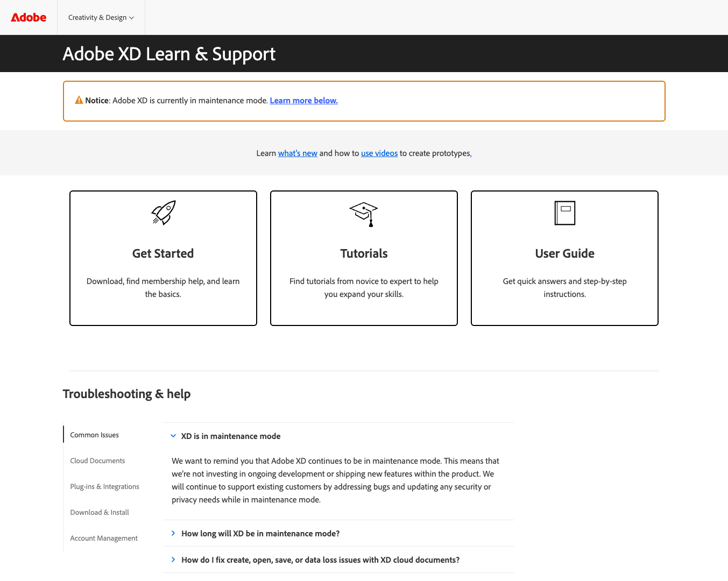The image size is (728, 581).
Task: Open the Download & Install category
Action: click(x=100, y=512)
